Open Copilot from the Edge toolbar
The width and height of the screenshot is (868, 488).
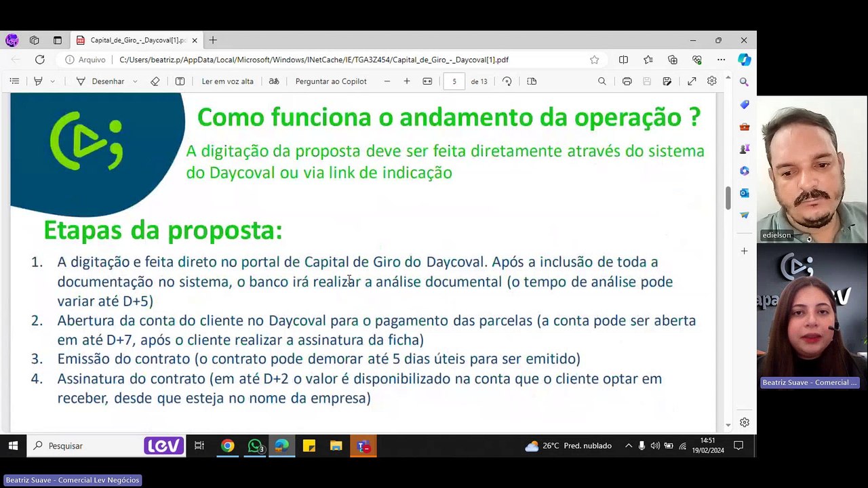pos(745,60)
